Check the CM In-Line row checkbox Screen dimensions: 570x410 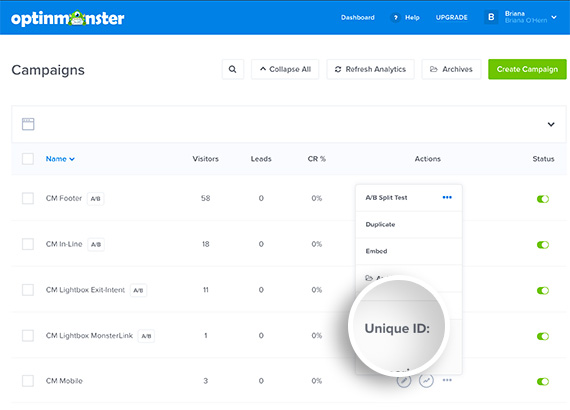click(28, 244)
